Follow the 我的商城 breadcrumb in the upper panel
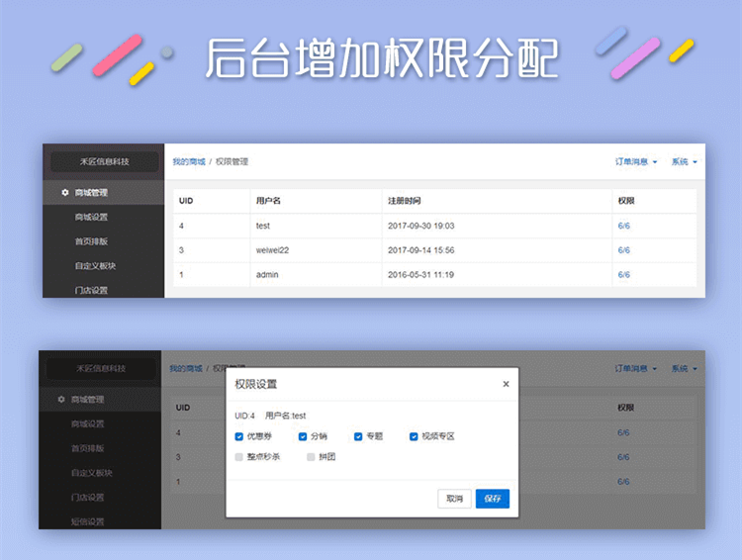The height and width of the screenshot is (560, 742). 188,161
